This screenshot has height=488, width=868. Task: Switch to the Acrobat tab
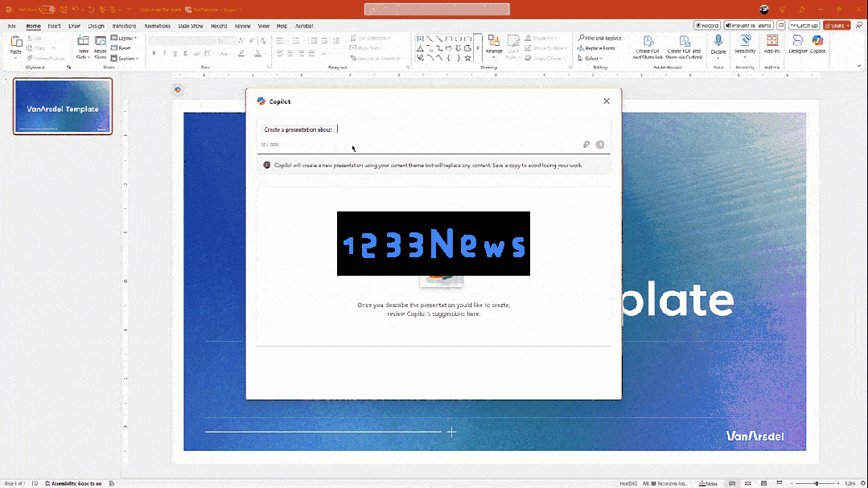[x=304, y=26]
